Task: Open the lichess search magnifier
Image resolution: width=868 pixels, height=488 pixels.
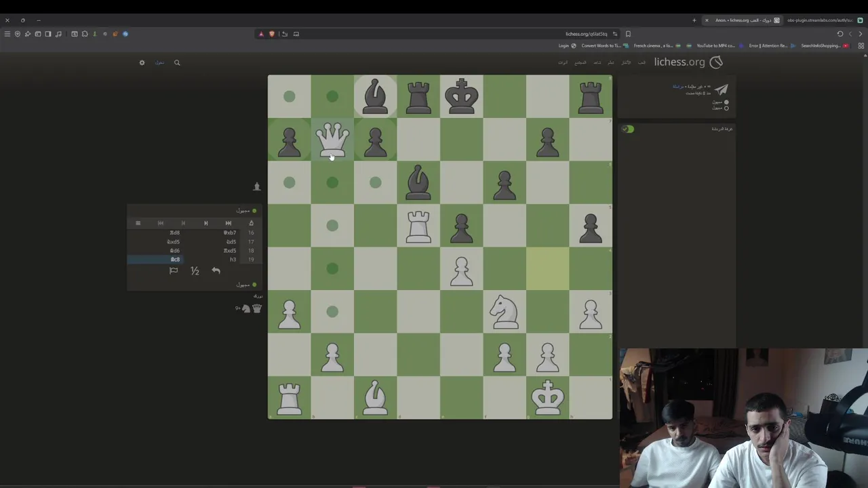Action: pos(177,62)
